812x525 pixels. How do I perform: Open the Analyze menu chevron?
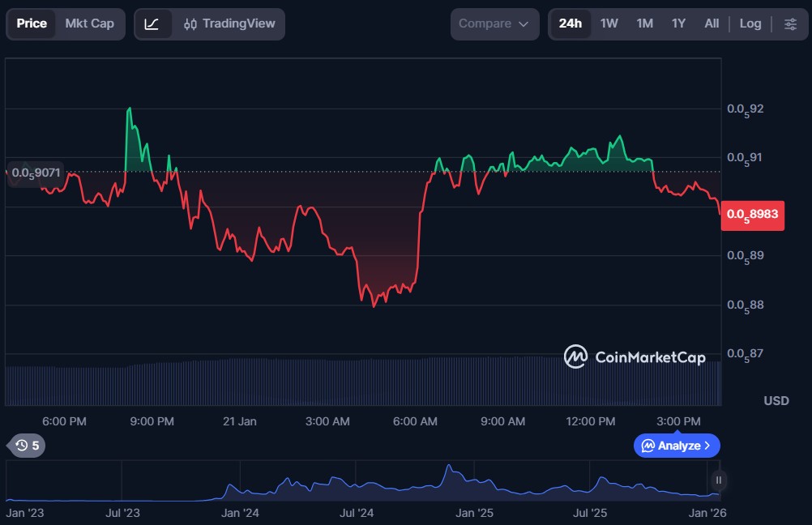point(707,446)
